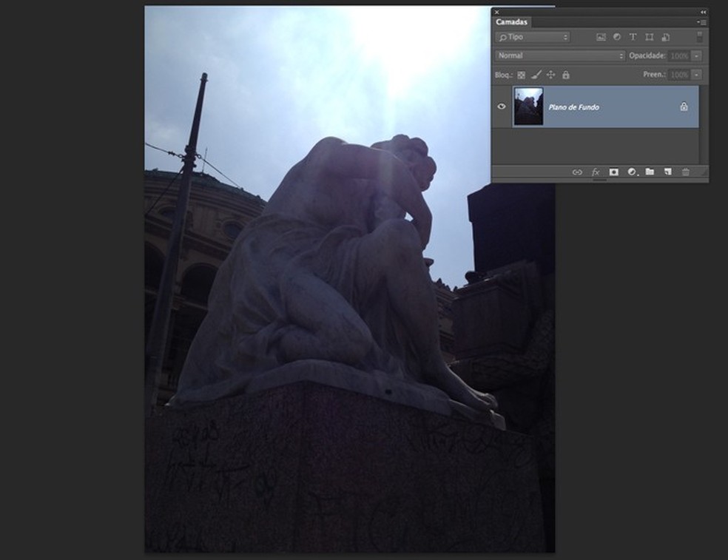Screen dimensions: 728x560
Task: Click the Camadas panel bottom resize handle
Action: point(600,181)
